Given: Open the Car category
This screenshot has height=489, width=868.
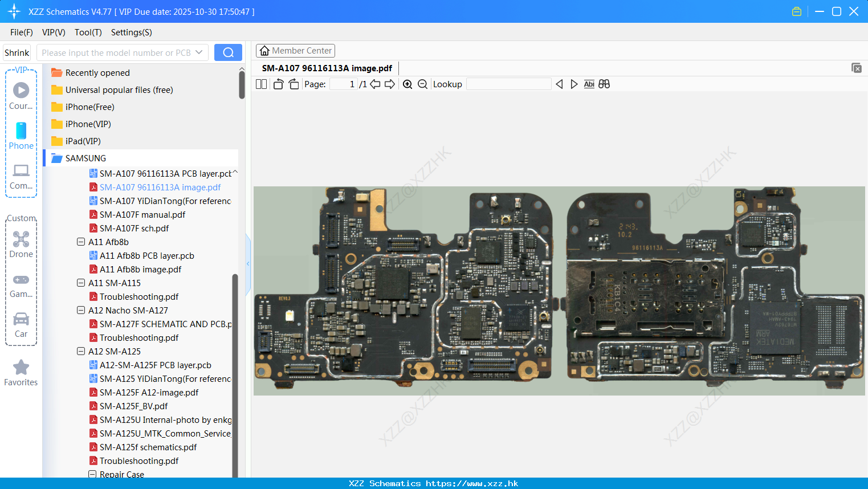Looking at the screenshot, I should (x=21, y=325).
